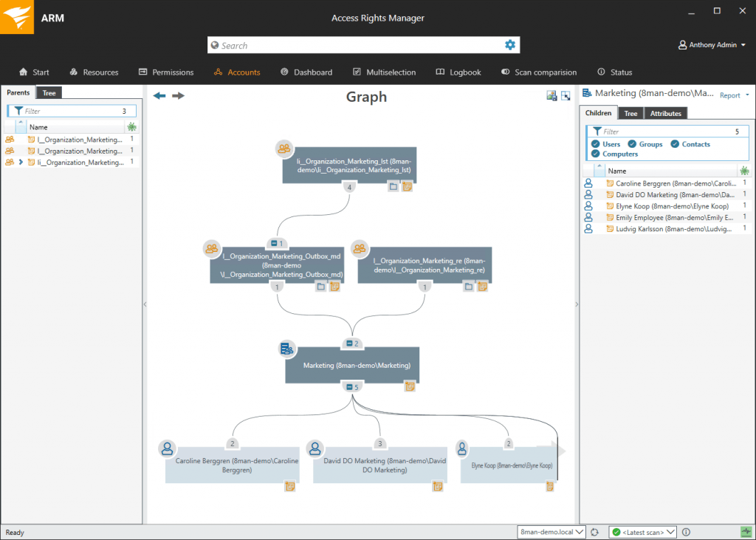Click note icon on Marketing graph node

(x=409, y=386)
